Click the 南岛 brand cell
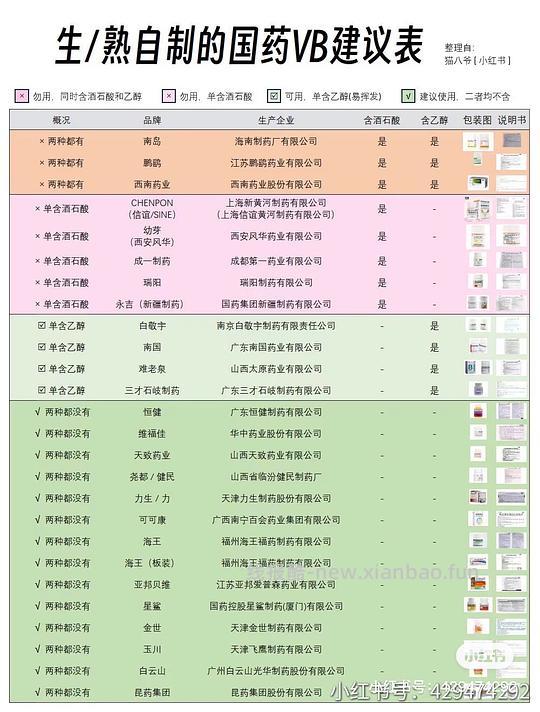Viewport: 540px width, 712px height. pos(152,142)
